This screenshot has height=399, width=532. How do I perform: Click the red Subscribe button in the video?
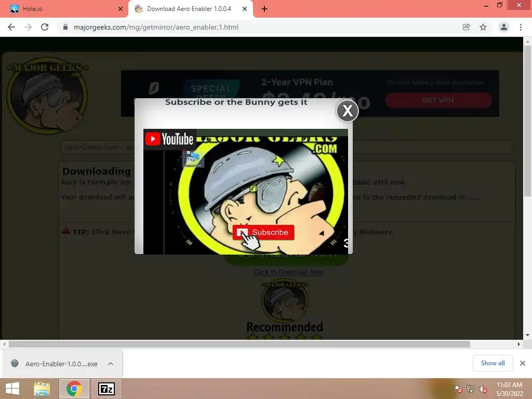point(263,232)
